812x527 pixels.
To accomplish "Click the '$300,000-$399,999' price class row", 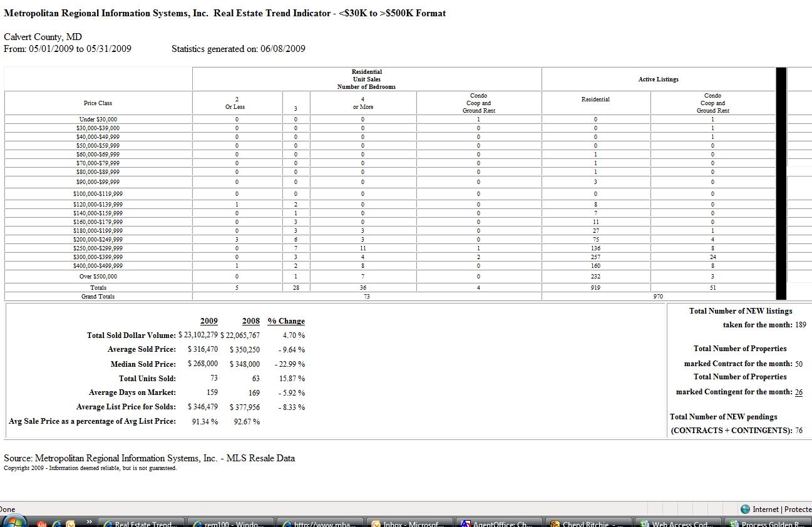I will [98, 257].
